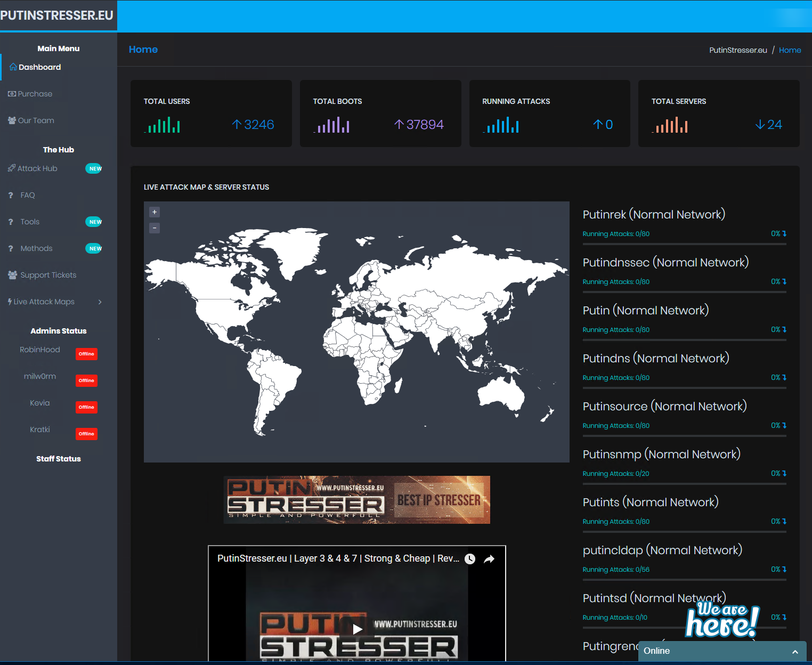This screenshot has width=812, height=665.
Task: Click the Our Team users icon
Action: (x=12, y=120)
